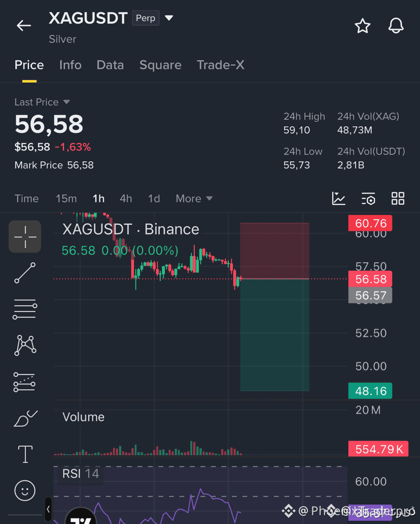Click the red stop-loss zone of position

click(x=274, y=251)
